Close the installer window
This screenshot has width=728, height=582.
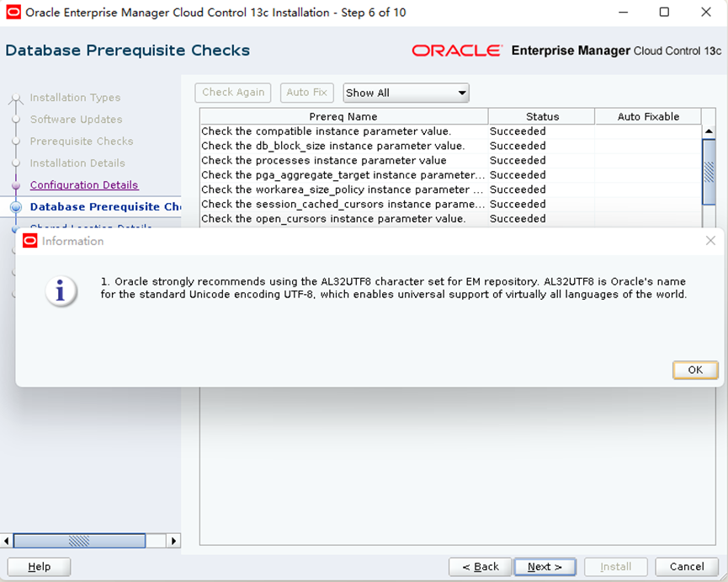tap(706, 12)
